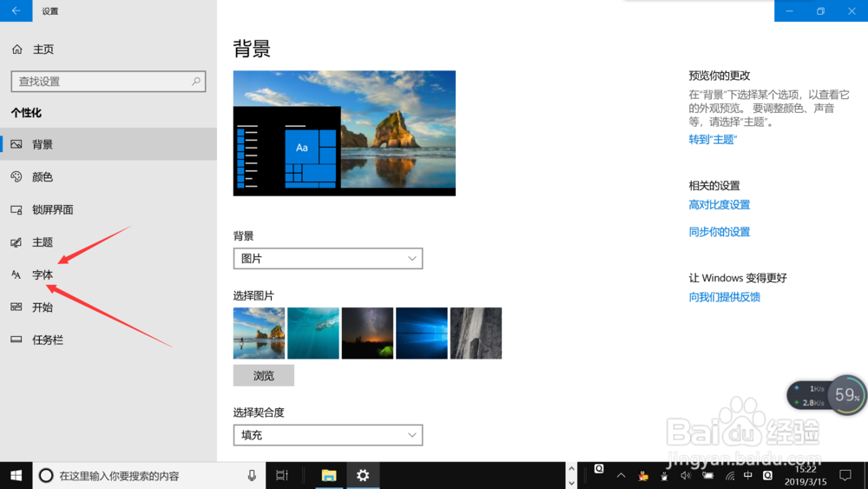
Task: Click the microphone icon in taskbar search
Action: click(x=252, y=476)
